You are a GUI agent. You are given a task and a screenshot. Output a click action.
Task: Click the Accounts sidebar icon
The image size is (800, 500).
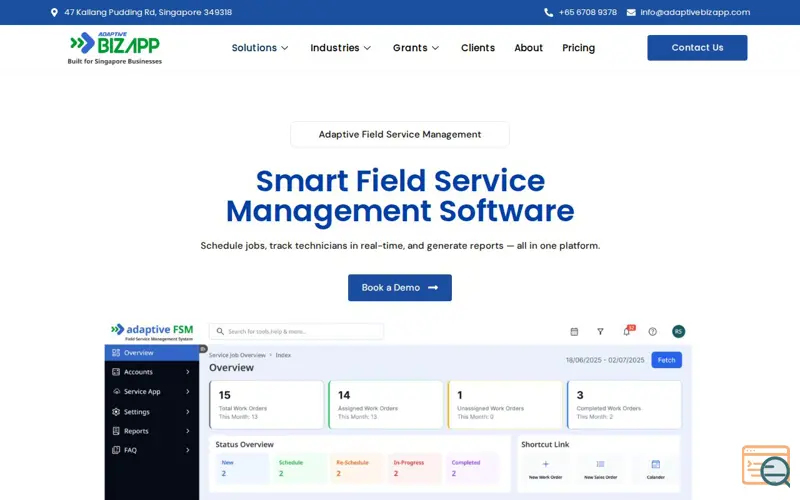(116, 372)
